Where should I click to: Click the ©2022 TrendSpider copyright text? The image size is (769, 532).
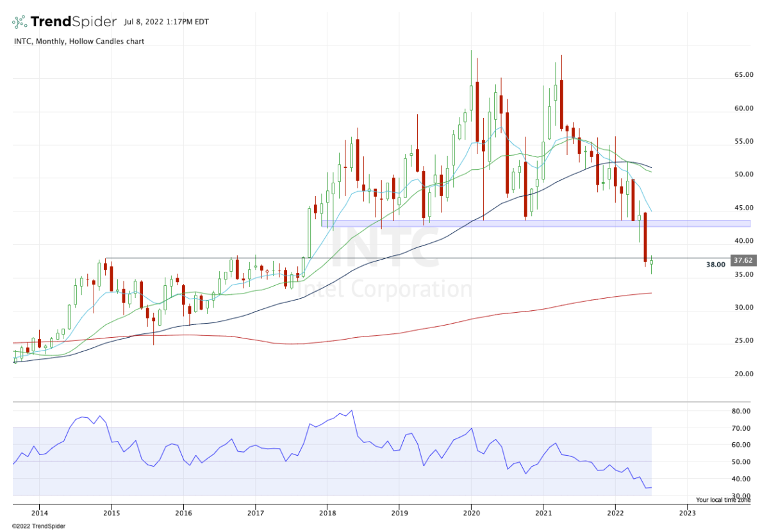(x=38, y=526)
